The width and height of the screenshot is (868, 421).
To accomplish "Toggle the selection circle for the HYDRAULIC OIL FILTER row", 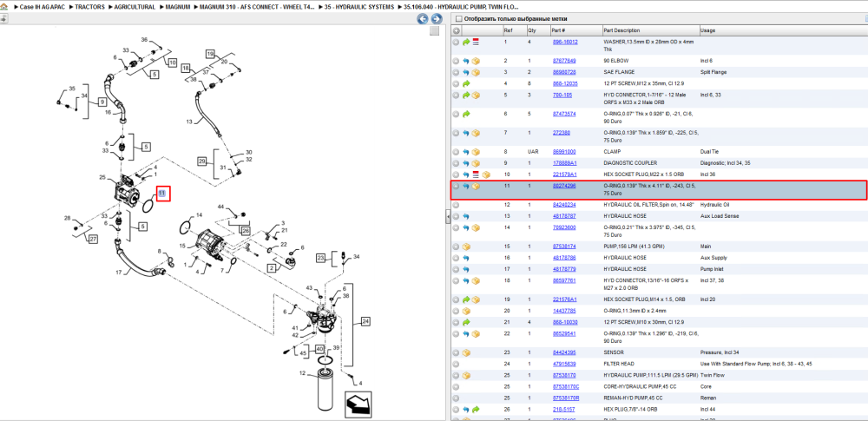I will pyautogui.click(x=457, y=205).
